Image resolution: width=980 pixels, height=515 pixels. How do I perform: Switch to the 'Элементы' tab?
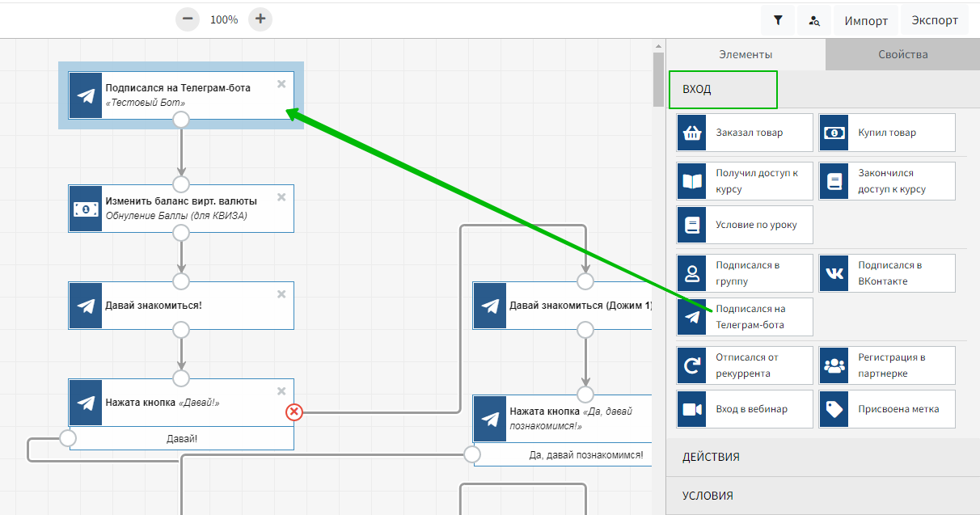coord(746,55)
